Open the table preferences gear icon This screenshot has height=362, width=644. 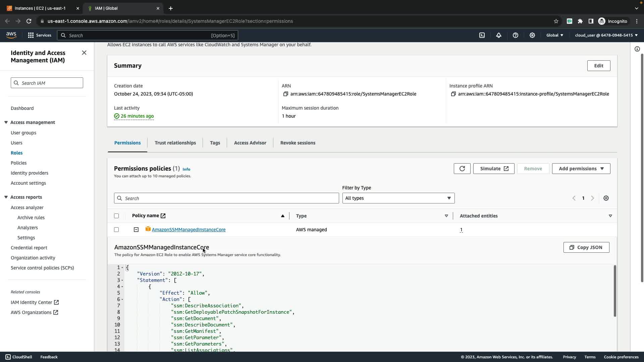pos(606,198)
